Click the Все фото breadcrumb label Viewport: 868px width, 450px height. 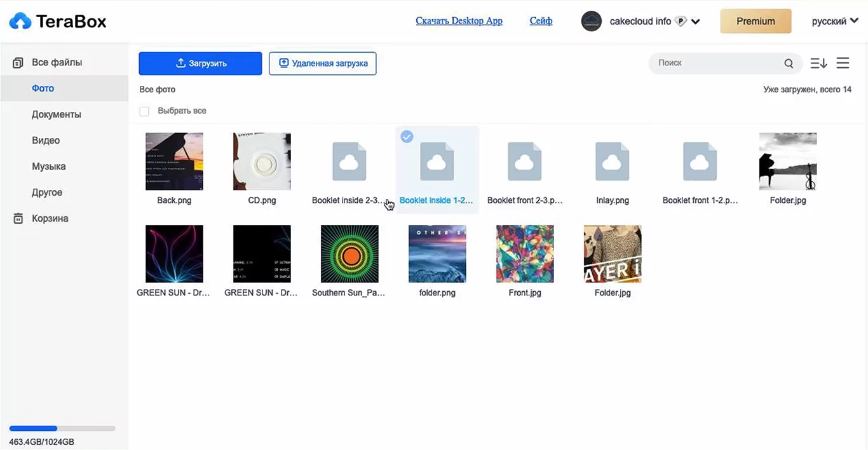click(x=158, y=90)
